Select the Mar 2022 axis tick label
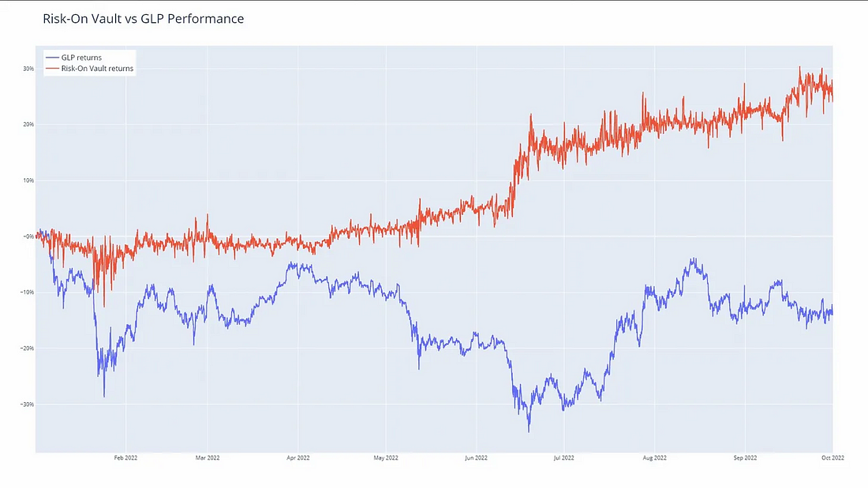This screenshot has height=488, width=868. [x=208, y=457]
